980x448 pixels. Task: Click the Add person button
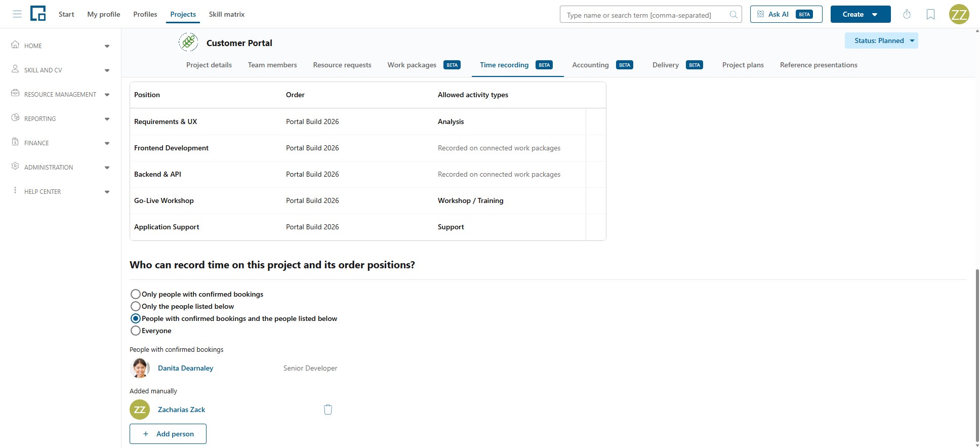pos(168,434)
